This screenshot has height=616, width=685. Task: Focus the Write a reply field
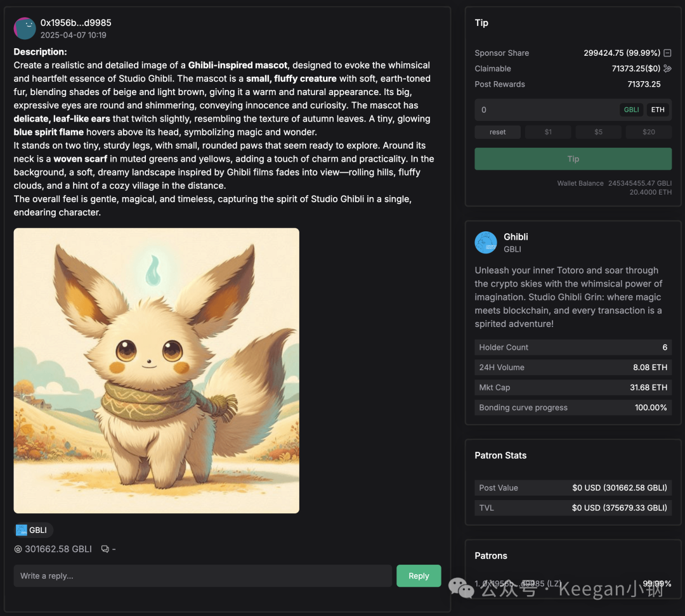(x=203, y=576)
